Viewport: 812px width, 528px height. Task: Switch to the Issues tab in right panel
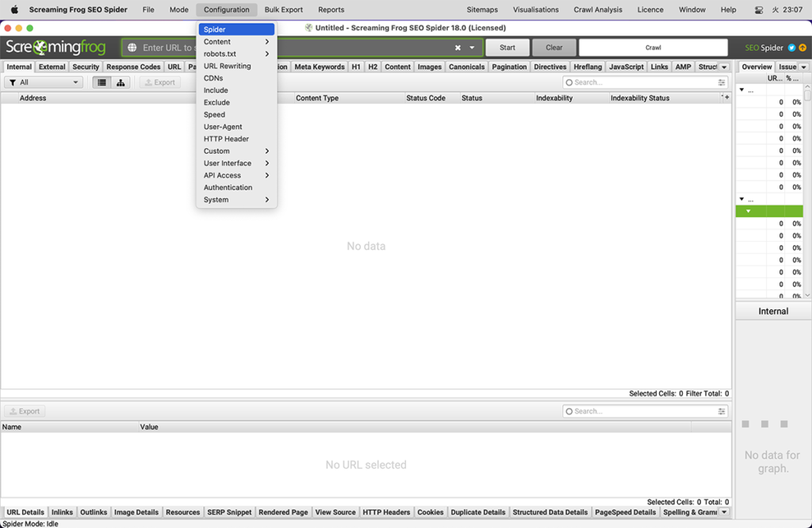point(787,67)
